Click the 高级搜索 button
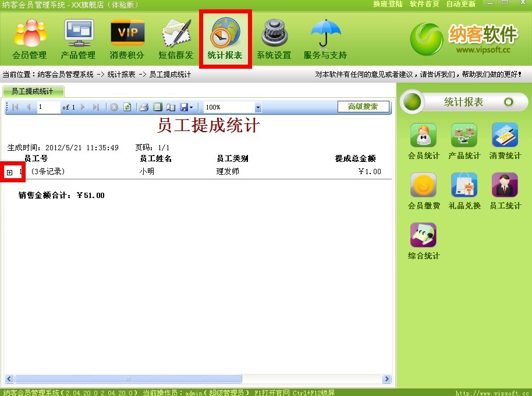 [x=363, y=107]
